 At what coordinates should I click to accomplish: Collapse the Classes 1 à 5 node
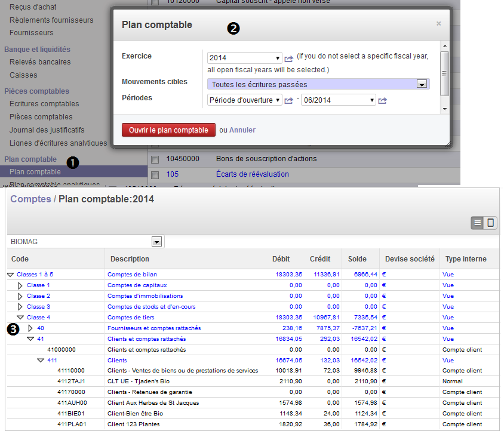11,275
